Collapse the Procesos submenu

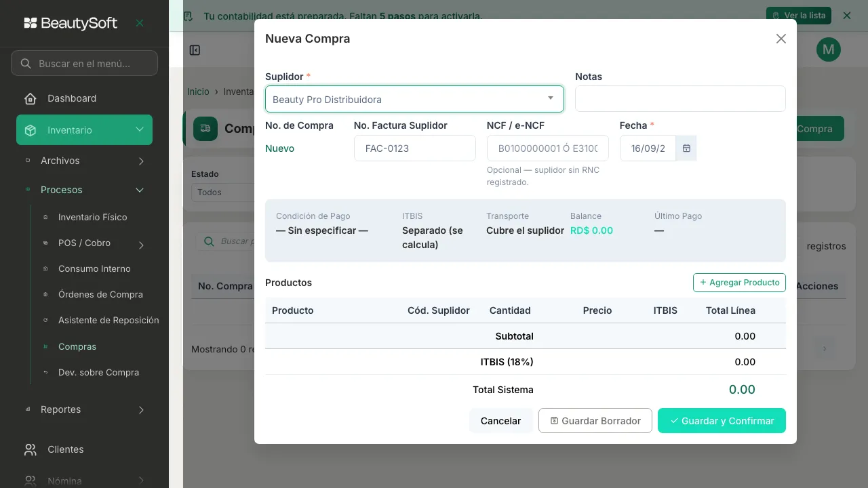(x=140, y=190)
